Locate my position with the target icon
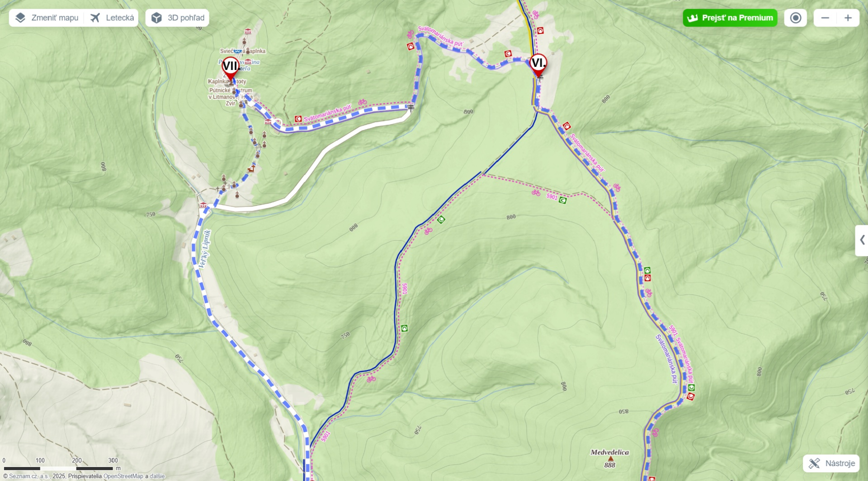 tap(795, 18)
